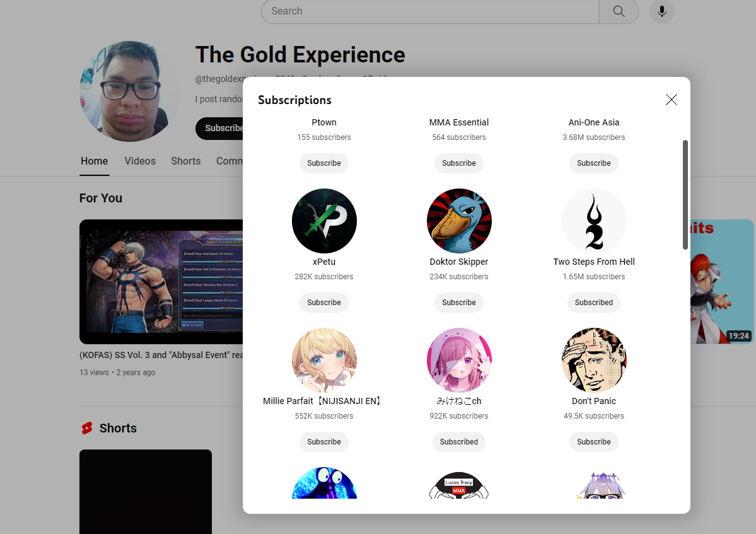Open the KOFAS SS Vol. 3 video thumbnail
The height and width of the screenshot is (534, 756).
coord(161,281)
